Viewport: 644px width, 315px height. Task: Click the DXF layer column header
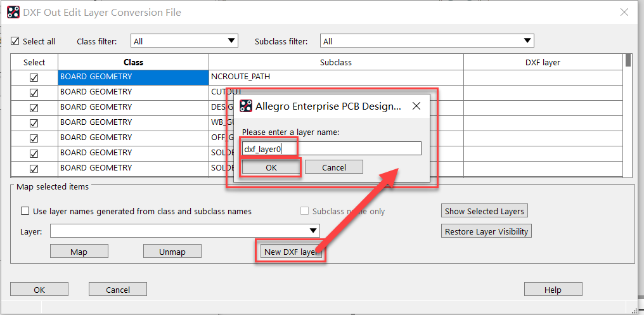point(543,62)
